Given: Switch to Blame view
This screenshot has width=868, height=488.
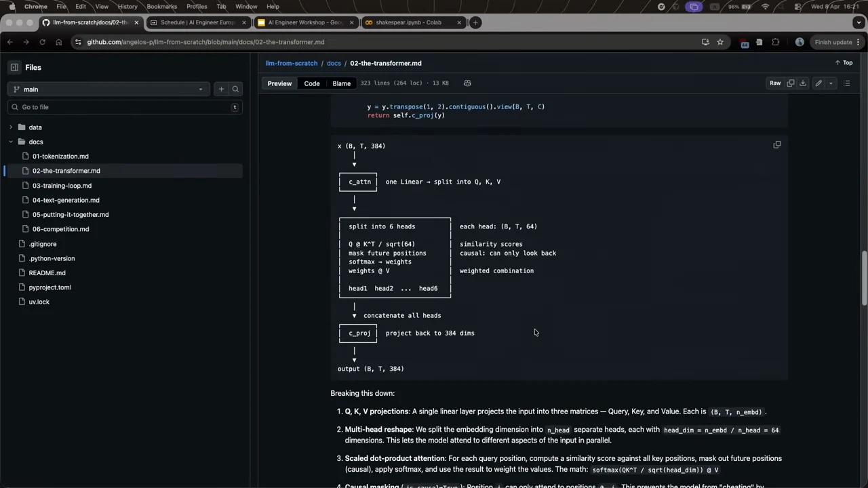Looking at the screenshot, I should [x=342, y=83].
